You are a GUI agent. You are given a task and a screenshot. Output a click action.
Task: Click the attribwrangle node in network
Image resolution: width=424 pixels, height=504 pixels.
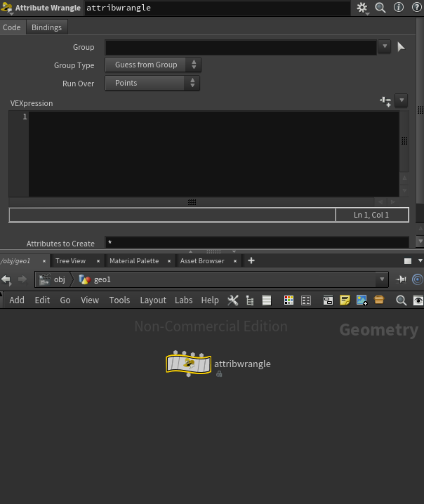[x=188, y=364]
